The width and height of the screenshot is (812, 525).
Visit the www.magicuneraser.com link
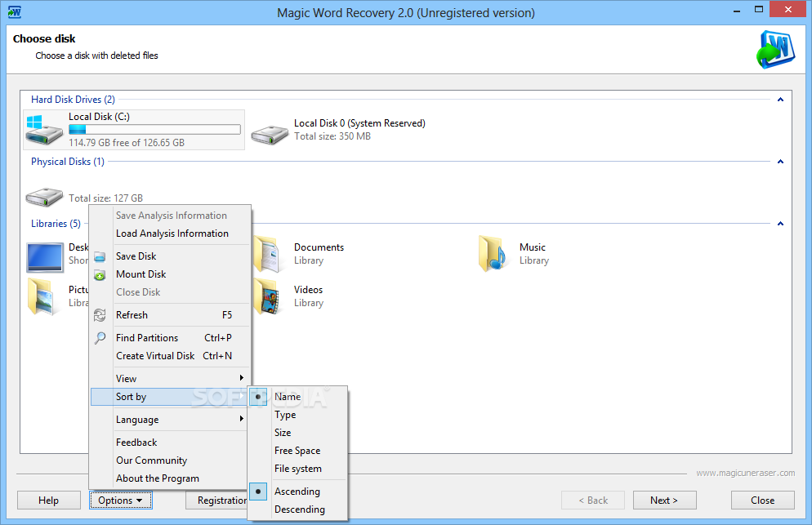tap(745, 473)
